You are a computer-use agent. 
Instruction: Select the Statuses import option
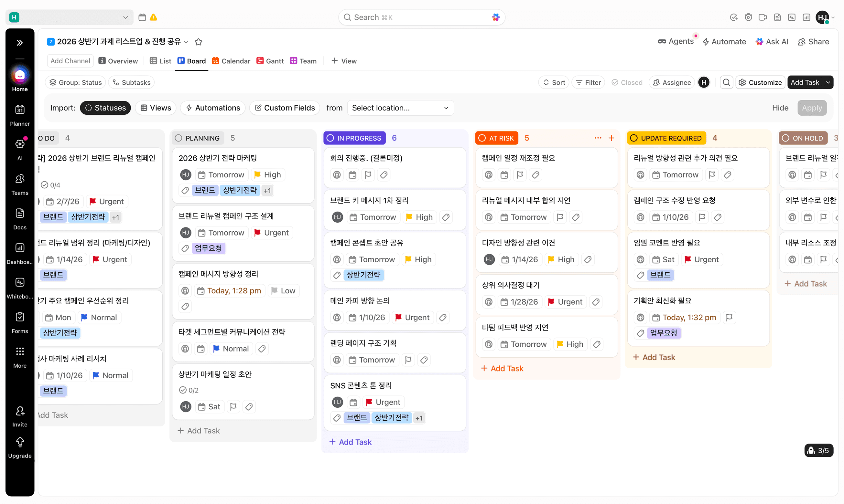tap(105, 108)
